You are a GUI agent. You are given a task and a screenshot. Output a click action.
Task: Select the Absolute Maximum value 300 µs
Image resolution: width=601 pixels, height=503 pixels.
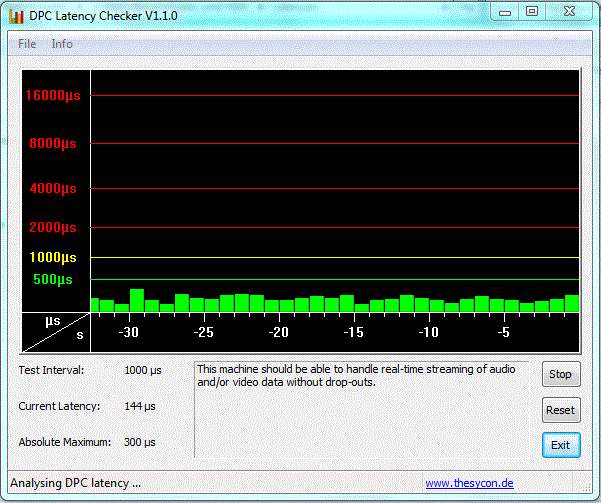(142, 442)
